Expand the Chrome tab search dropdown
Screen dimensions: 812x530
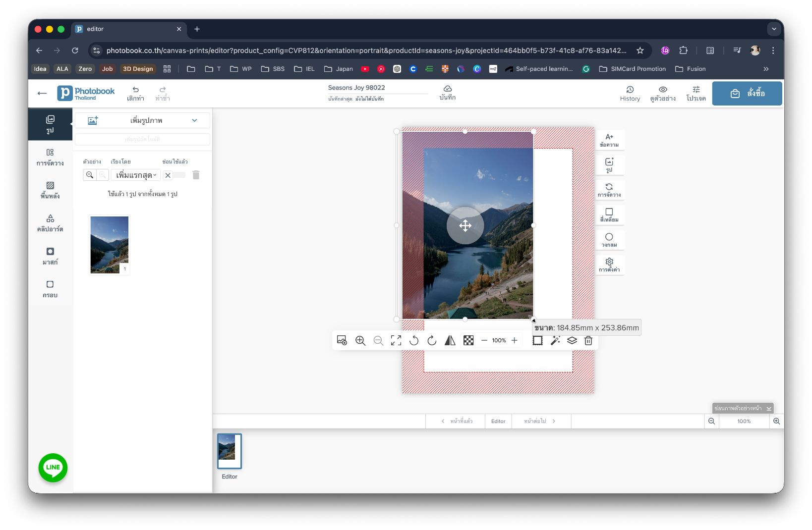point(774,29)
